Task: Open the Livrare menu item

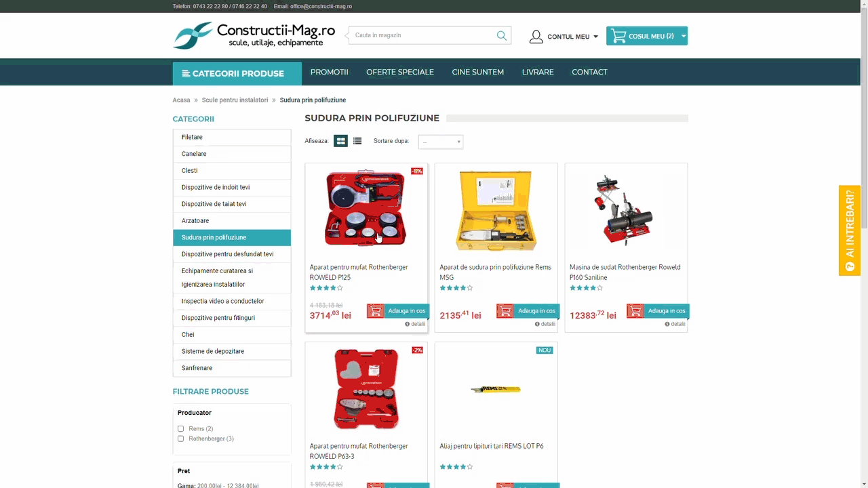Action: tap(538, 72)
